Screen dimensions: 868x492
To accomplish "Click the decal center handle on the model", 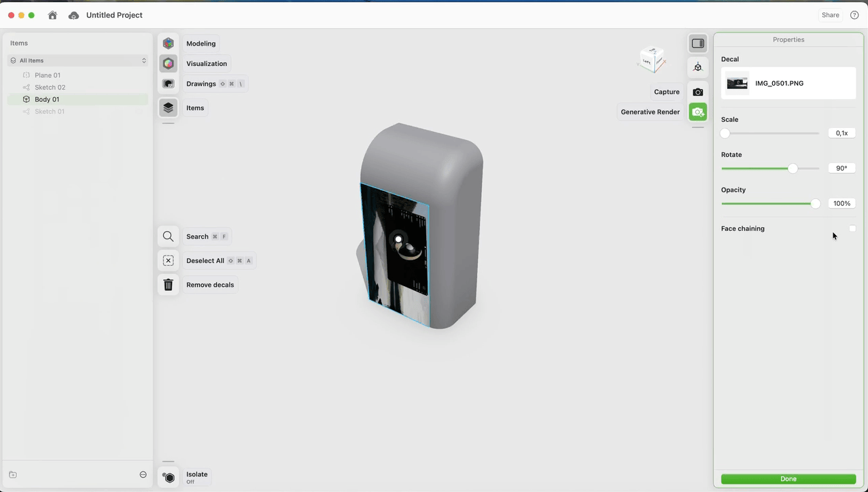I will [x=398, y=239].
